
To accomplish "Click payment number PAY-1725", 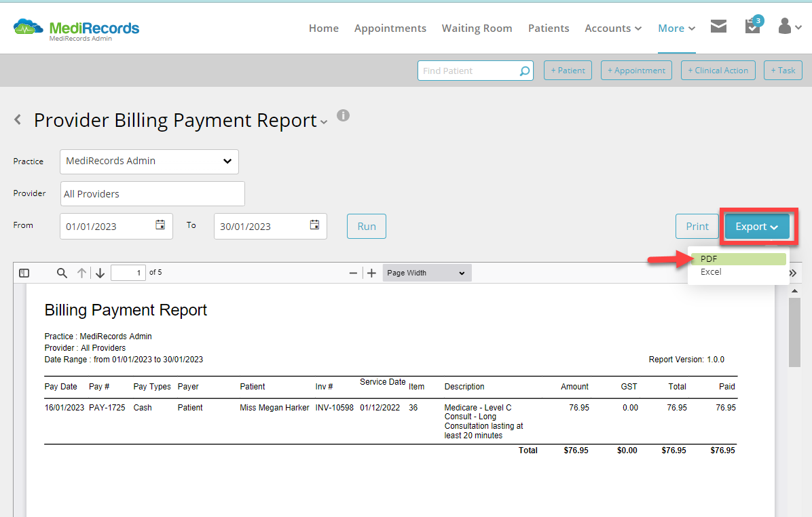I will 107,408.
